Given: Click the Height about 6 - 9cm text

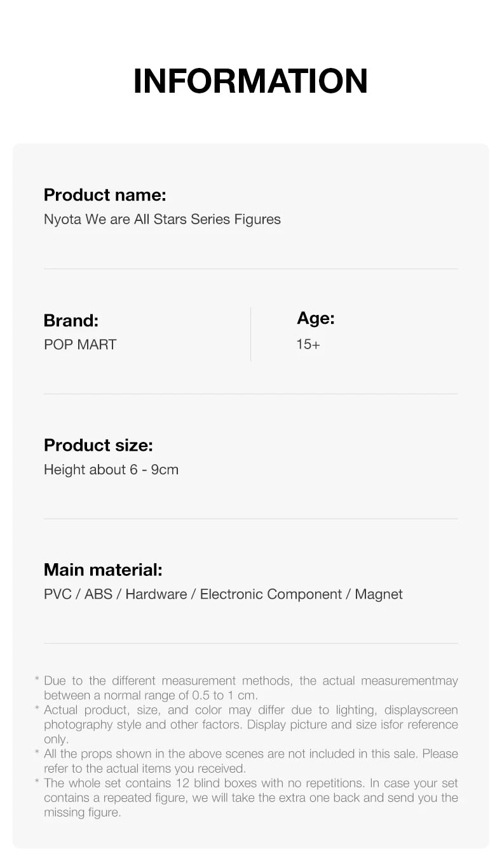Looking at the screenshot, I should pyautogui.click(x=111, y=470).
